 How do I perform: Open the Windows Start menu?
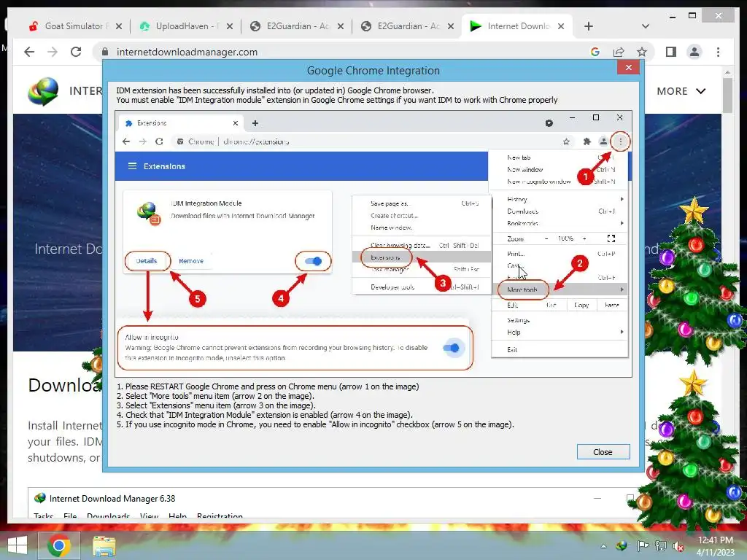[18, 545]
